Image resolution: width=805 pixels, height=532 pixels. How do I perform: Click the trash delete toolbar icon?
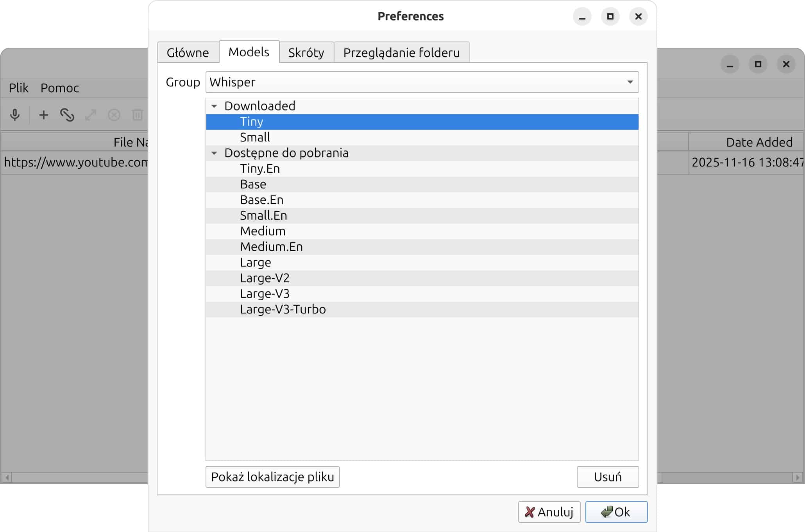(137, 115)
